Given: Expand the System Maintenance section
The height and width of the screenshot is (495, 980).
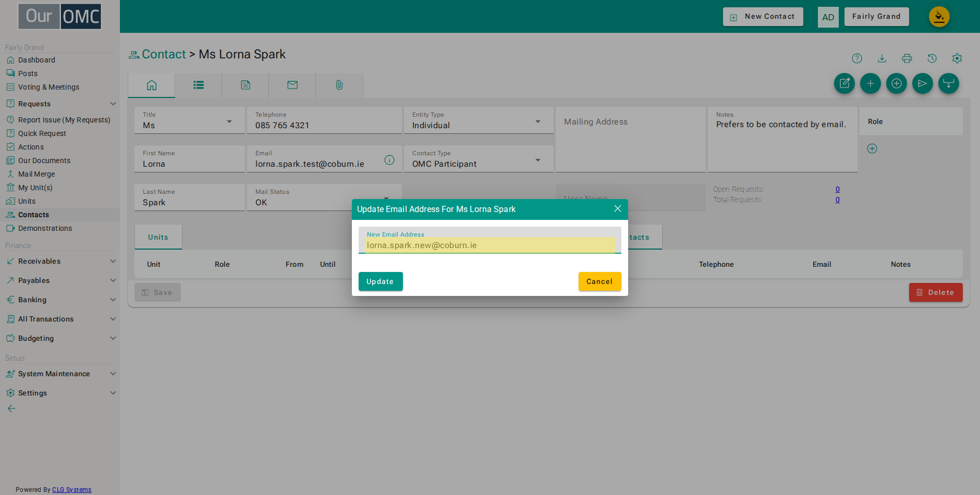Looking at the screenshot, I should tap(60, 374).
